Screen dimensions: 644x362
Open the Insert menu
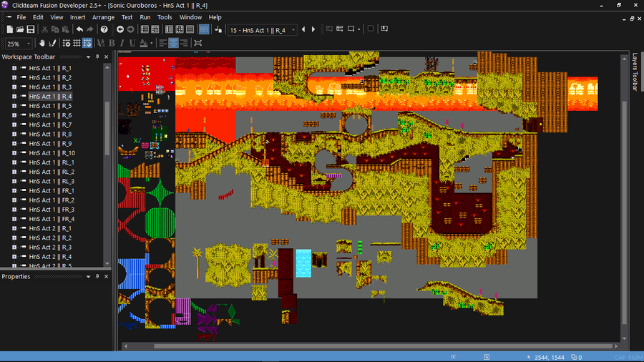pos(77,17)
